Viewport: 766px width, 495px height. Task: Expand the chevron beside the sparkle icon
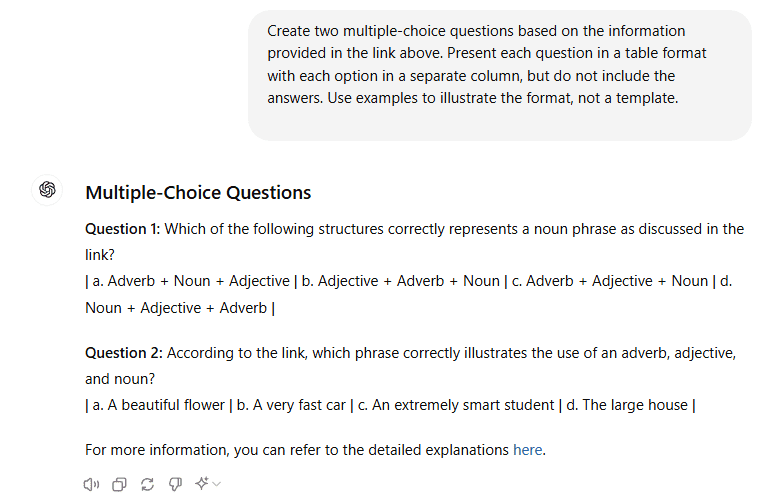click(217, 484)
